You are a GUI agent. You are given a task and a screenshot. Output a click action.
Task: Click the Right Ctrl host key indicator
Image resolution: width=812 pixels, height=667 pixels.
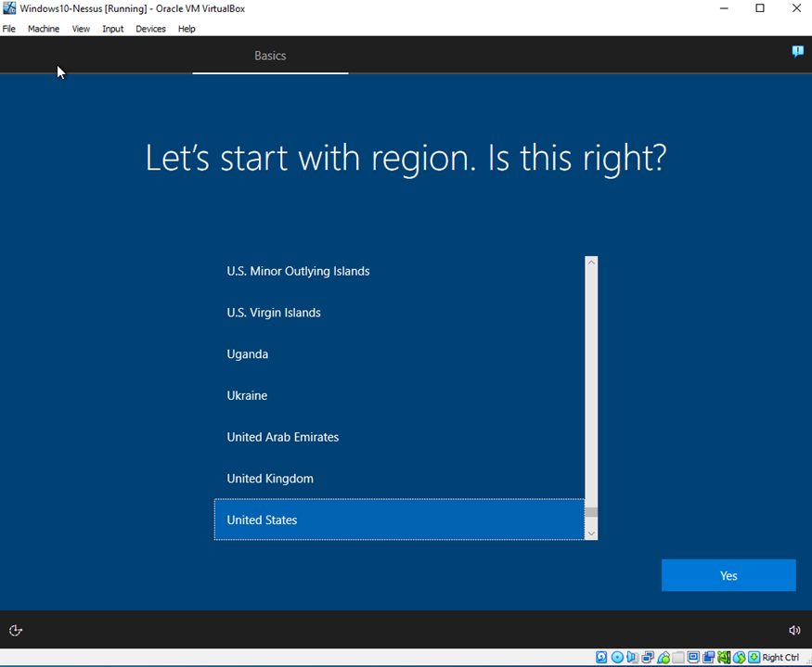[780, 658]
